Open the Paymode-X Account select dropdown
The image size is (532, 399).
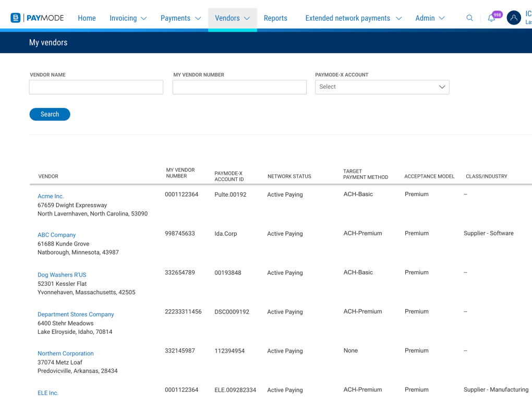(382, 87)
